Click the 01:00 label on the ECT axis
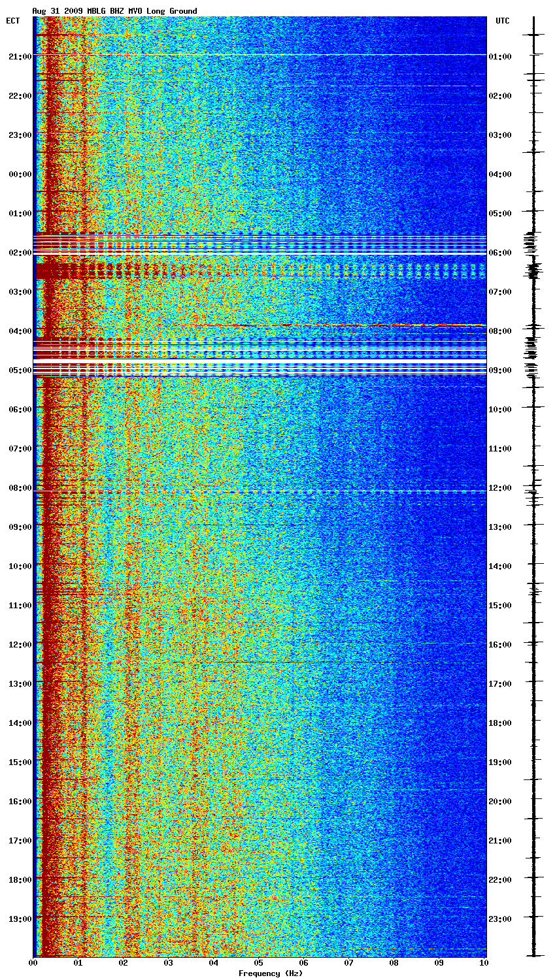This screenshot has height=980, width=557. pos(20,214)
